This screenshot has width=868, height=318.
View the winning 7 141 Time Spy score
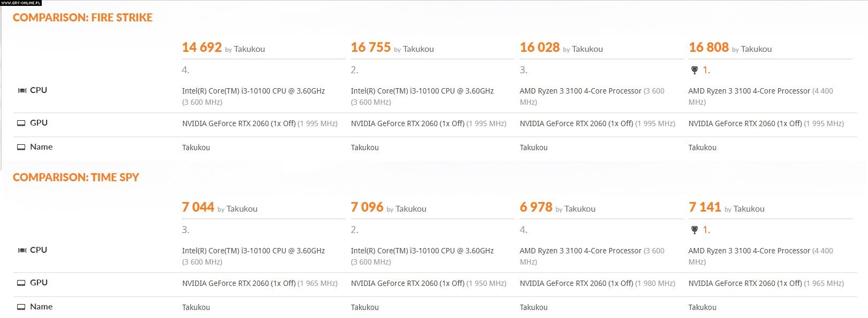click(705, 207)
